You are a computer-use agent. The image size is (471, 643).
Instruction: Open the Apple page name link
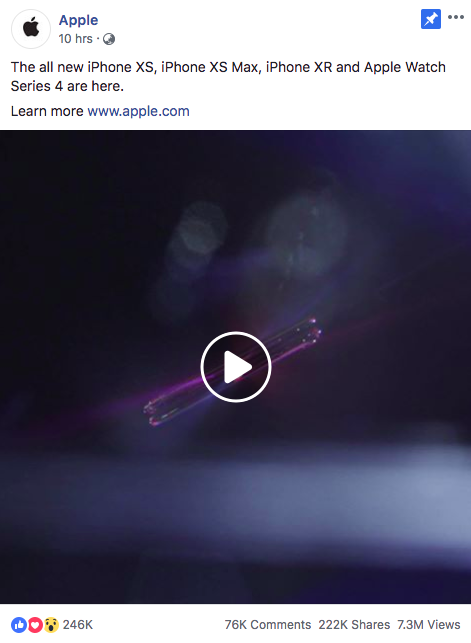[x=78, y=20]
